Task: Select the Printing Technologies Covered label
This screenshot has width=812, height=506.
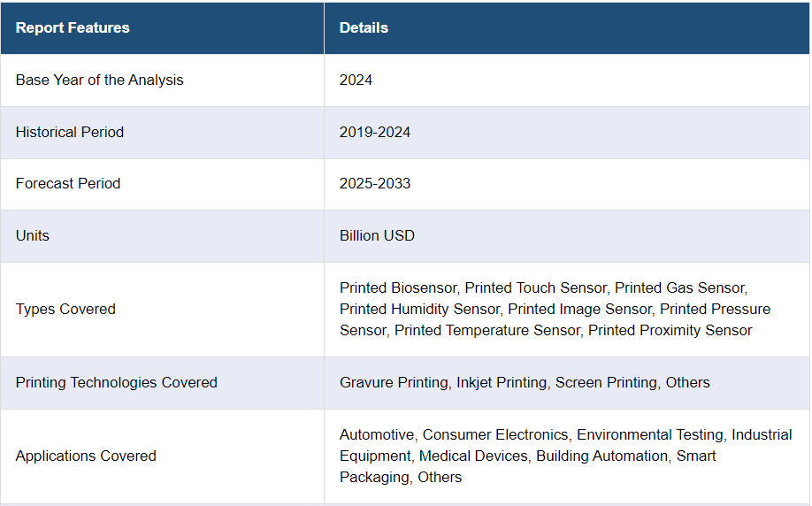Action: point(116,382)
